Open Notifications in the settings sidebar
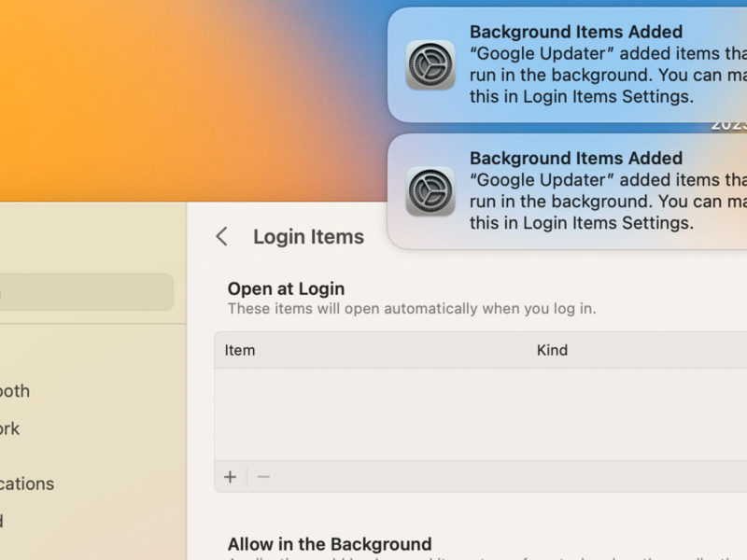Image resolution: width=747 pixels, height=560 pixels. point(27,483)
